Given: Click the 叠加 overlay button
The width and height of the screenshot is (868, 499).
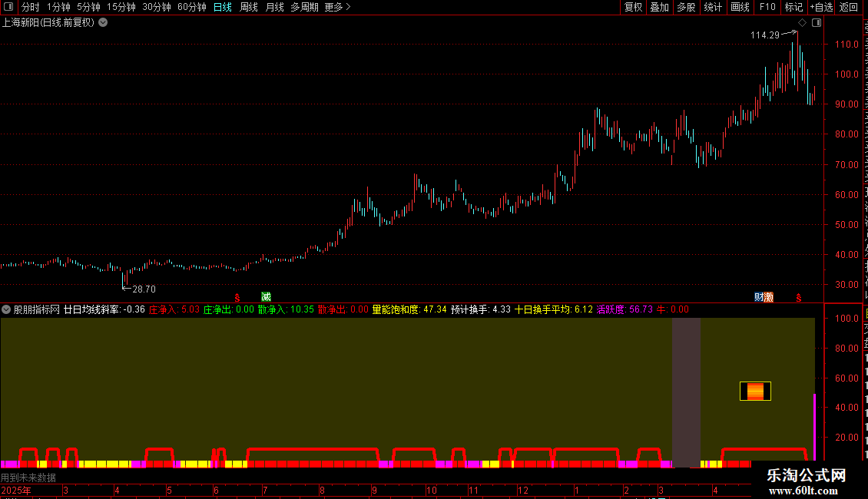Looking at the screenshot, I should coord(659,7).
